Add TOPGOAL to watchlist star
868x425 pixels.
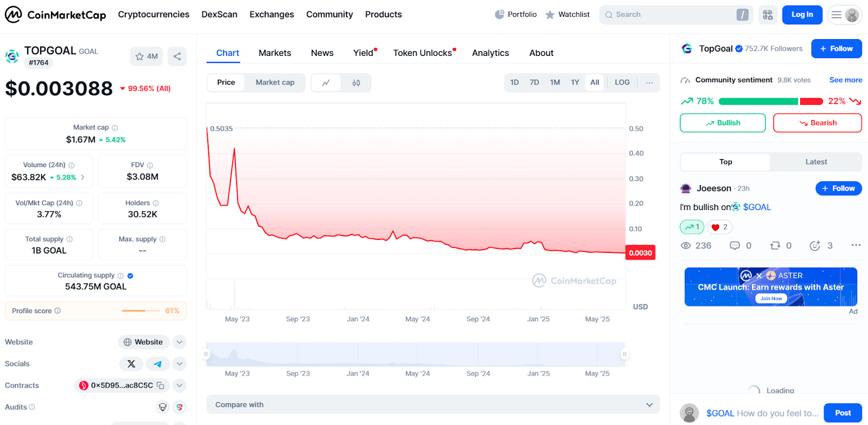(146, 56)
